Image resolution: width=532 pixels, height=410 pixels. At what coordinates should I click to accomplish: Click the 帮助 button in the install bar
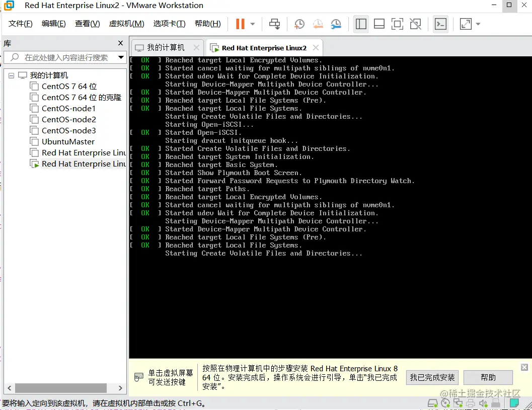(x=488, y=377)
